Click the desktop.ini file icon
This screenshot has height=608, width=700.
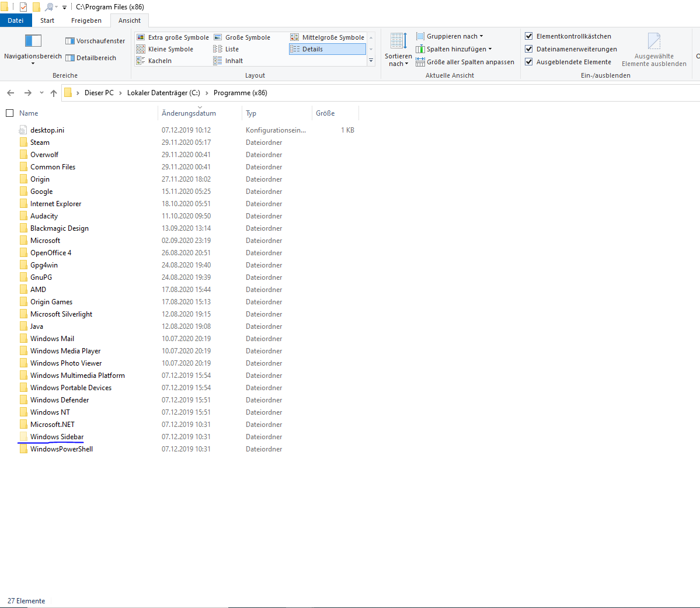click(23, 130)
